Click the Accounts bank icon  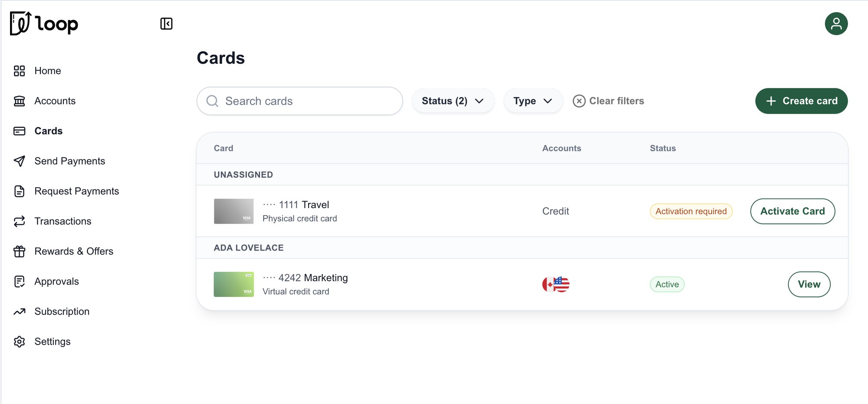point(20,101)
